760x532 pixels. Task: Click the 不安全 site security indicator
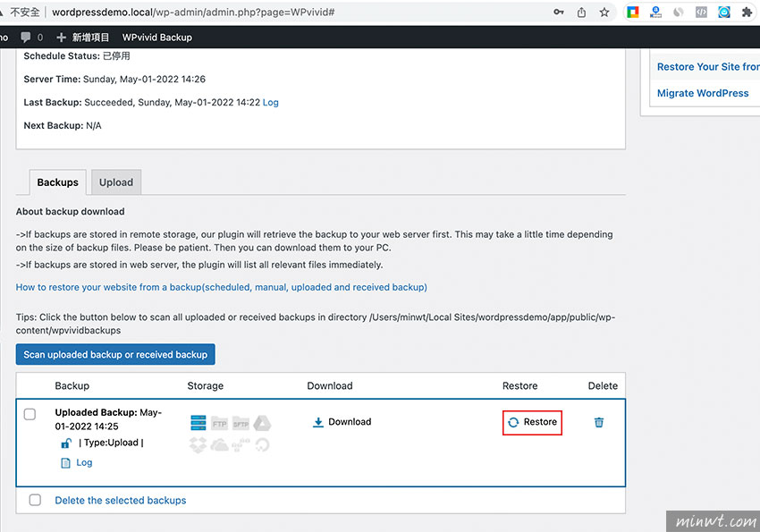tap(24, 13)
